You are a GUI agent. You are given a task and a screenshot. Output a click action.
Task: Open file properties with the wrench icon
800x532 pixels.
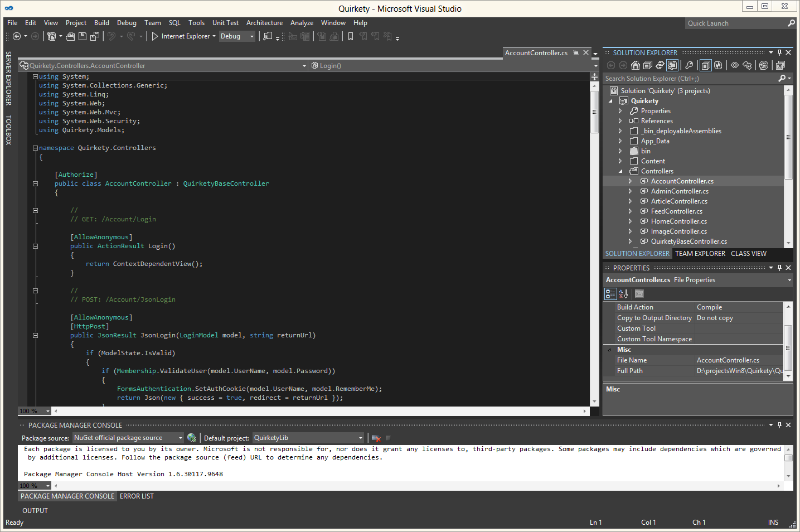(690, 65)
